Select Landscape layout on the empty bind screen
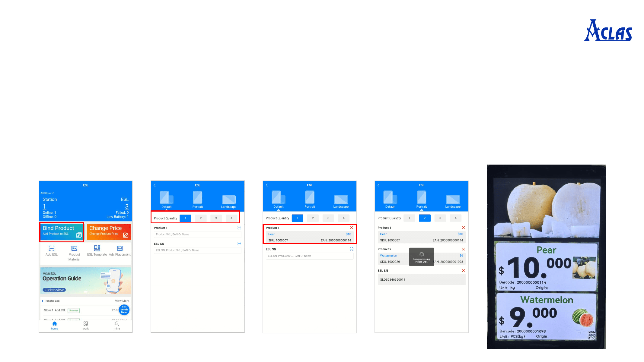The image size is (644, 362). [229, 201]
